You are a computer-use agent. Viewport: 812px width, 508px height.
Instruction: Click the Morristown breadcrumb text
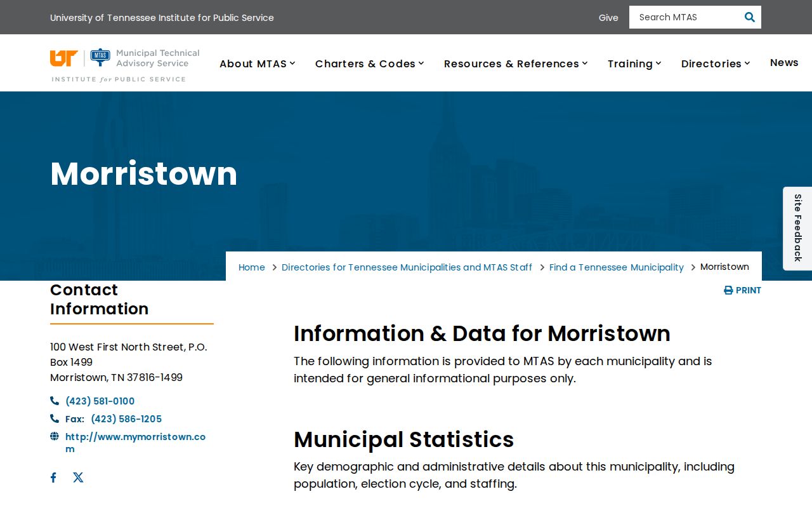(724, 267)
